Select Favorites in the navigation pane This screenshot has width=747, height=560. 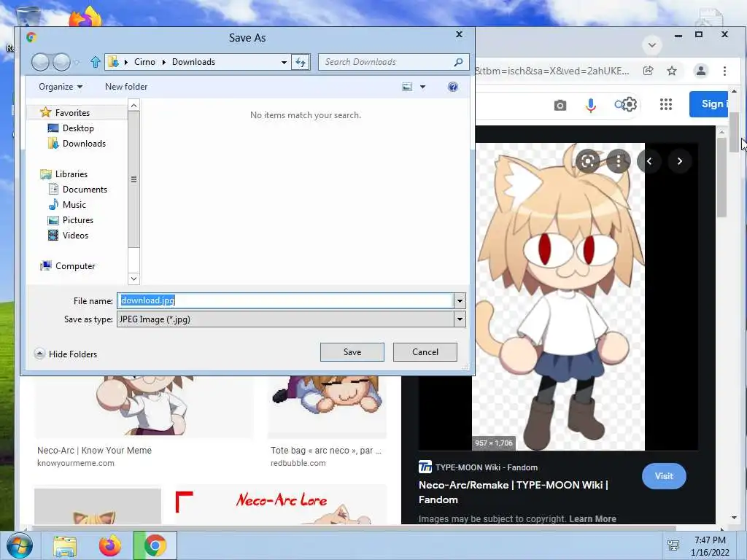(72, 113)
